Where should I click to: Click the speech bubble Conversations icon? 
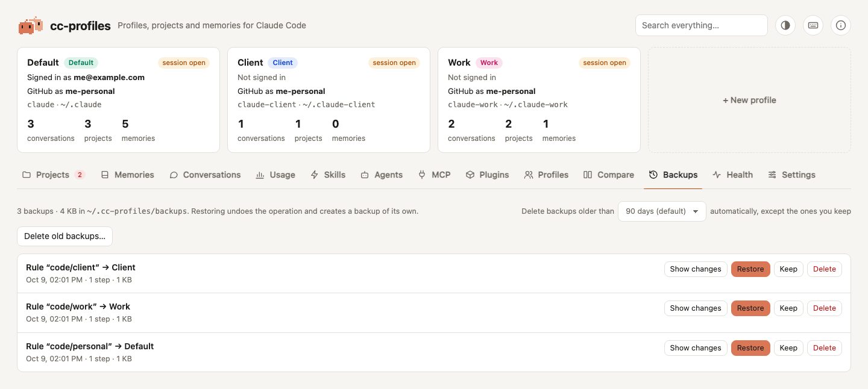[174, 175]
